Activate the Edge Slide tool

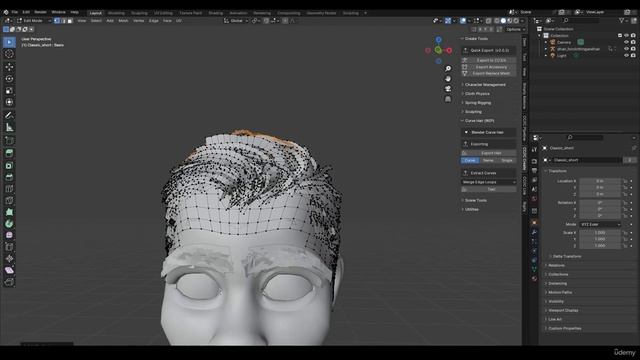[9, 247]
